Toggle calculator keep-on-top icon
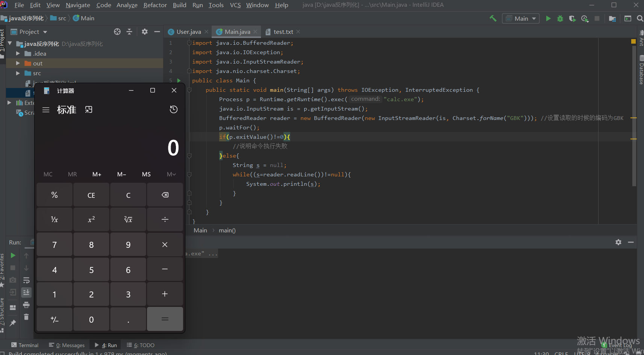Image resolution: width=644 pixels, height=355 pixels. [89, 109]
